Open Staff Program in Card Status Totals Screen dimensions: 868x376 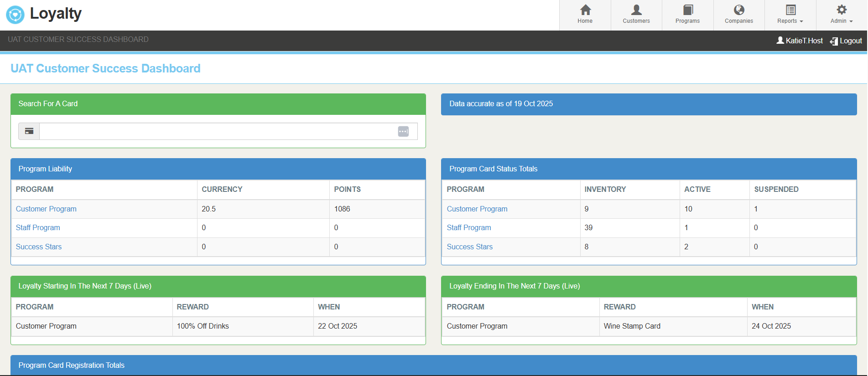[x=469, y=227]
